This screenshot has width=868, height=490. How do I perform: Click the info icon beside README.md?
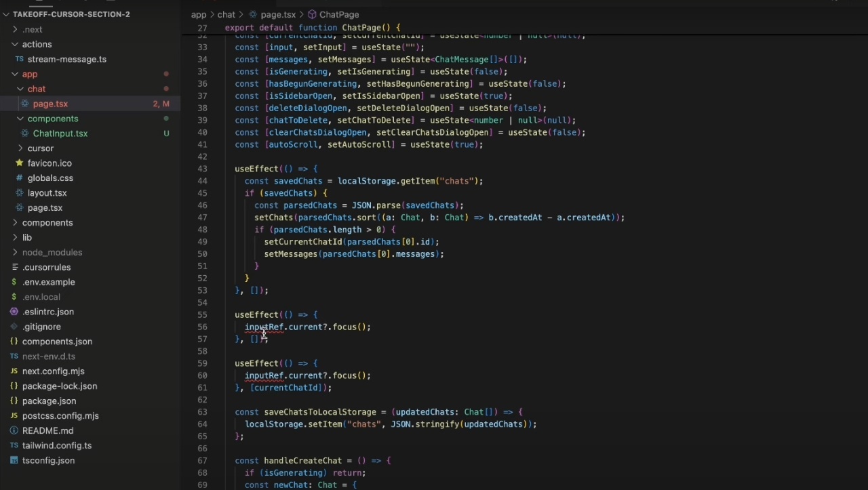click(14, 431)
